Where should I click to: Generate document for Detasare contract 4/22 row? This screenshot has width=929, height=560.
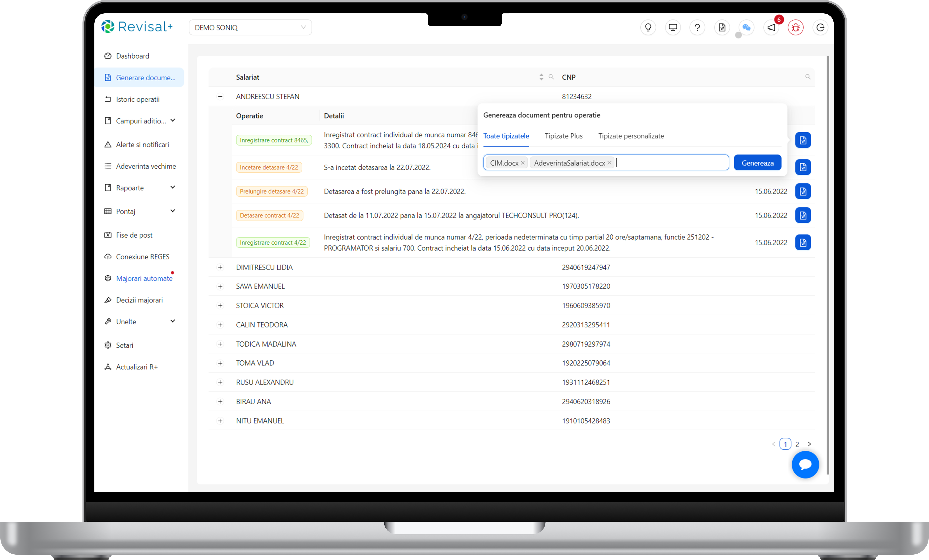[803, 215]
